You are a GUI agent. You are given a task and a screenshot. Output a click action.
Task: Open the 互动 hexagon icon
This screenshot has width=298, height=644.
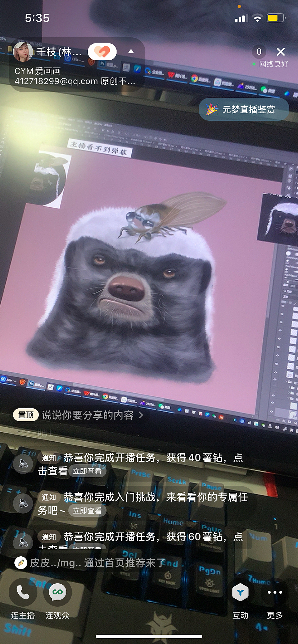pos(240,592)
